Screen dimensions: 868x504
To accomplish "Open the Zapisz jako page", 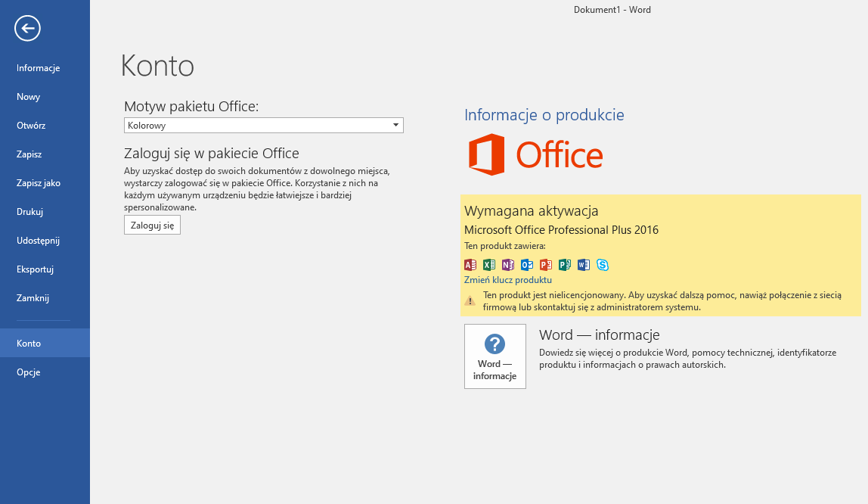I will tap(45, 183).
